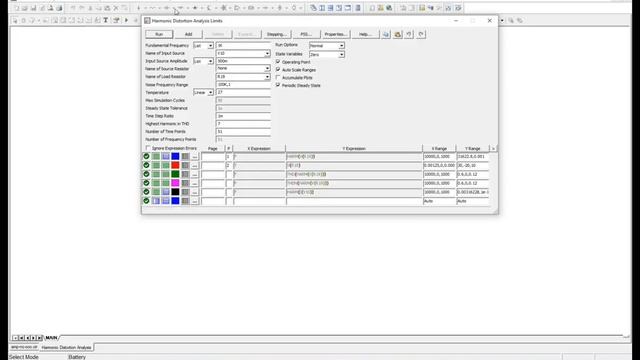Open ellipsis button in green curve row
The width and height of the screenshot is (640, 360).
(x=195, y=174)
